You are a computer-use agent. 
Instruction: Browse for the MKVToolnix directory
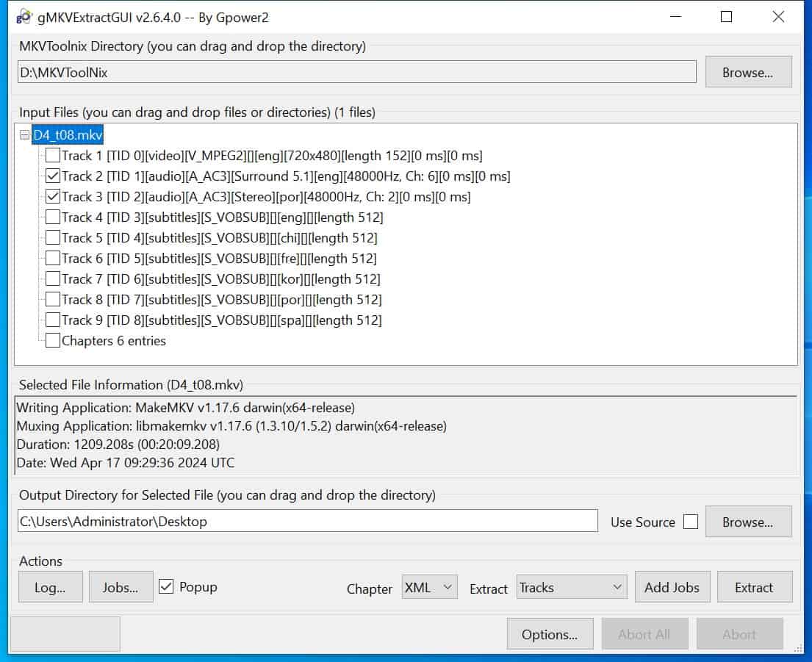[x=748, y=72]
